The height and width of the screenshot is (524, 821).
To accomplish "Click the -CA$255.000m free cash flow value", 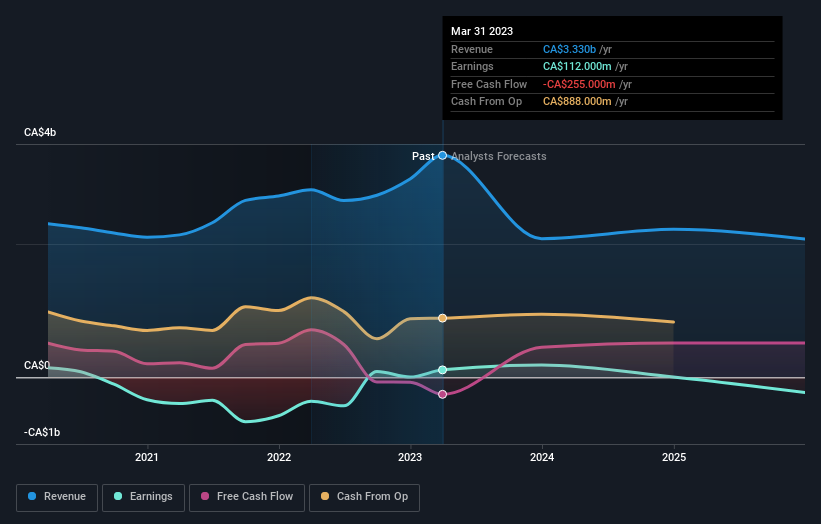I will click(x=579, y=84).
